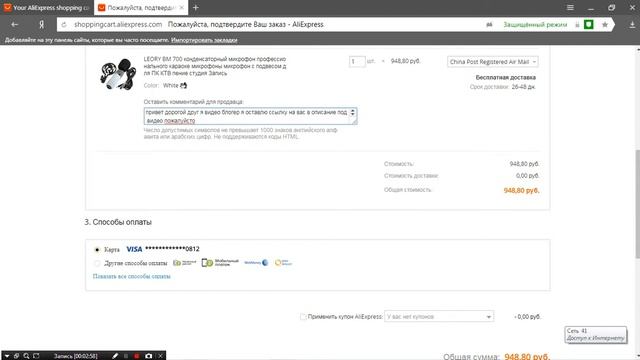Click the recorder pencil draw icon
The width and height of the screenshot is (640, 360).
115,356
